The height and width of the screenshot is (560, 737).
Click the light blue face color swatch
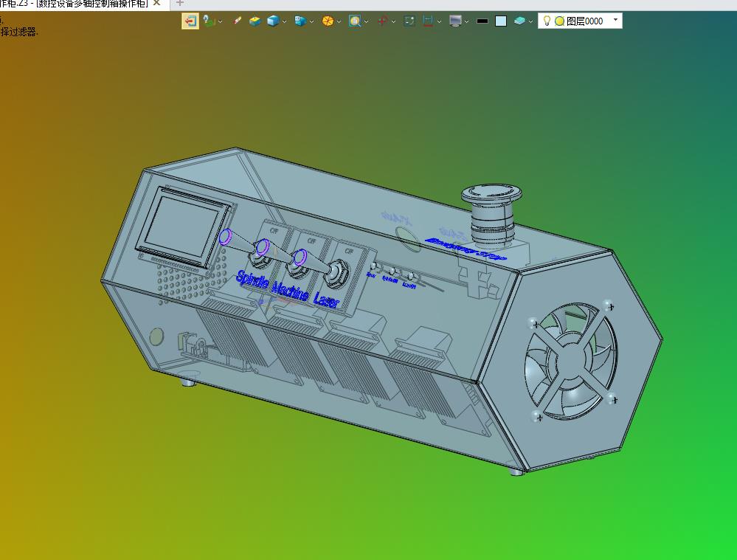pos(501,21)
